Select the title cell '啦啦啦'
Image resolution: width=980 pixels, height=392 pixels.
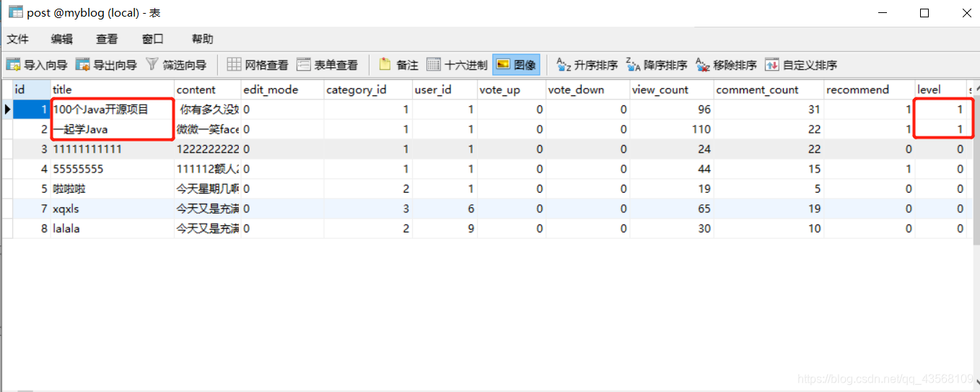pyautogui.click(x=112, y=188)
